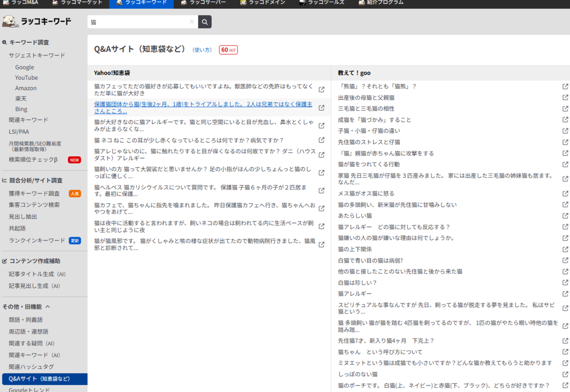
Task: Open 検索順位チェックβ tool
Action: tap(33, 160)
